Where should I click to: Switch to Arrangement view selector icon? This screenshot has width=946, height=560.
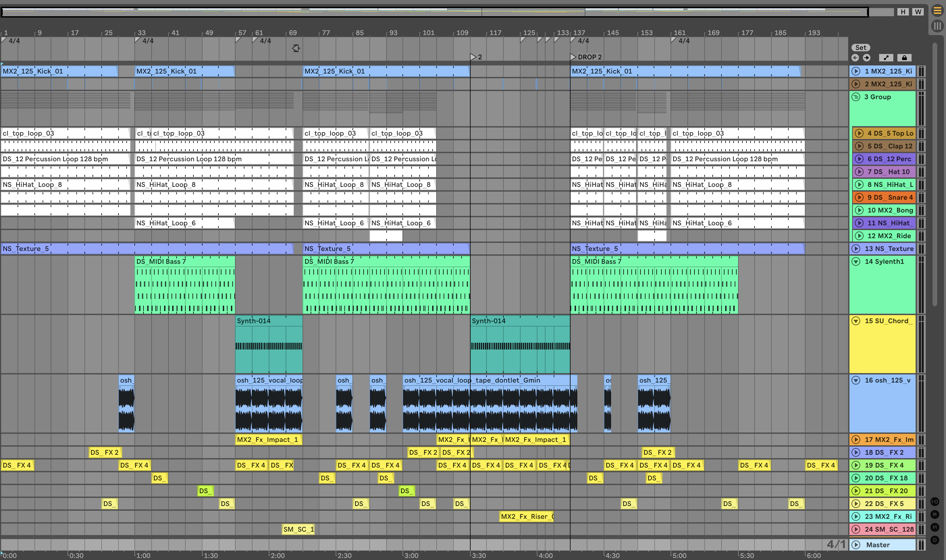(937, 11)
